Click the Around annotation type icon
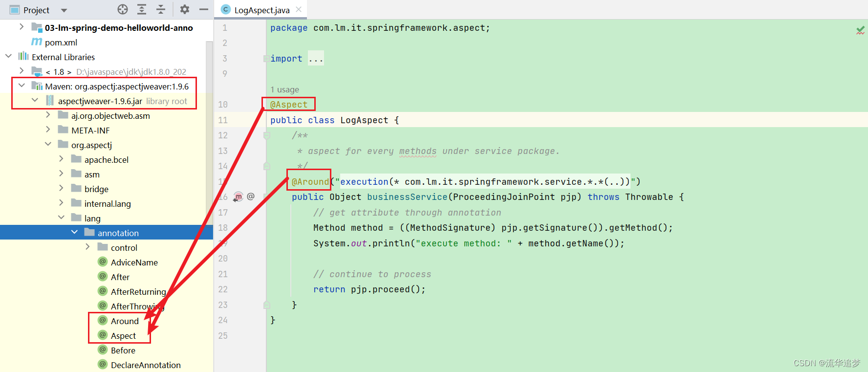Screen dimensions: 868x372 [x=103, y=320]
